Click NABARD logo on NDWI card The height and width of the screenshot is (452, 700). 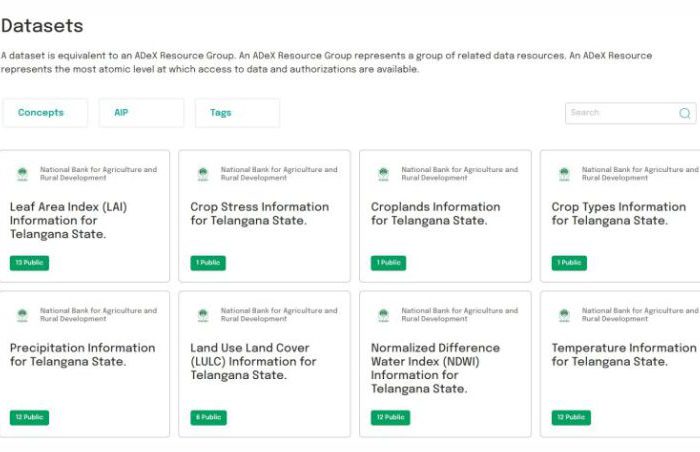coord(383,314)
